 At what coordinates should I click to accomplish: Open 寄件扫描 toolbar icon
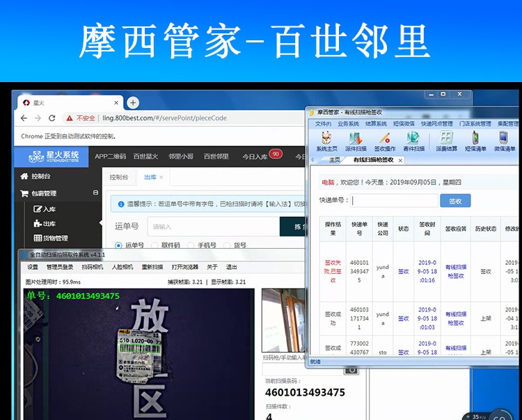[x=413, y=141]
